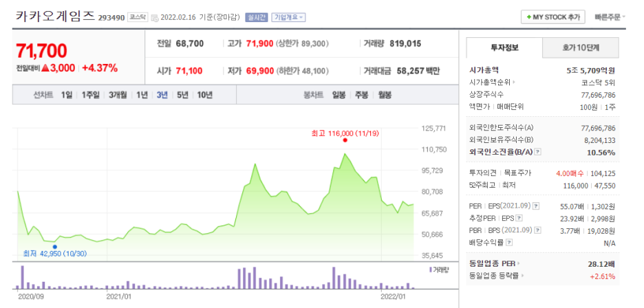The image size is (644, 308).
Task: Show the 일봉 daily candle chart
Action: [x=339, y=95]
